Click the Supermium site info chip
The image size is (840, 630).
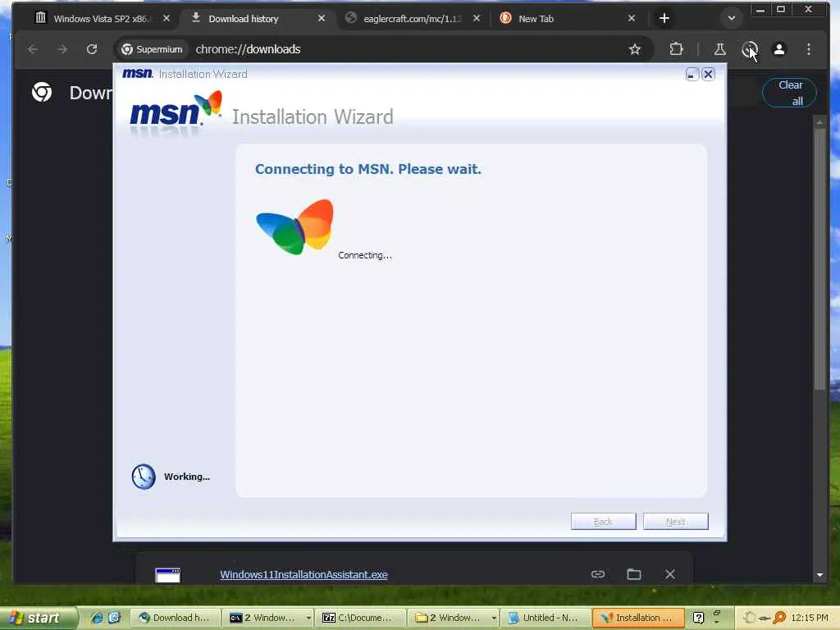(152, 49)
